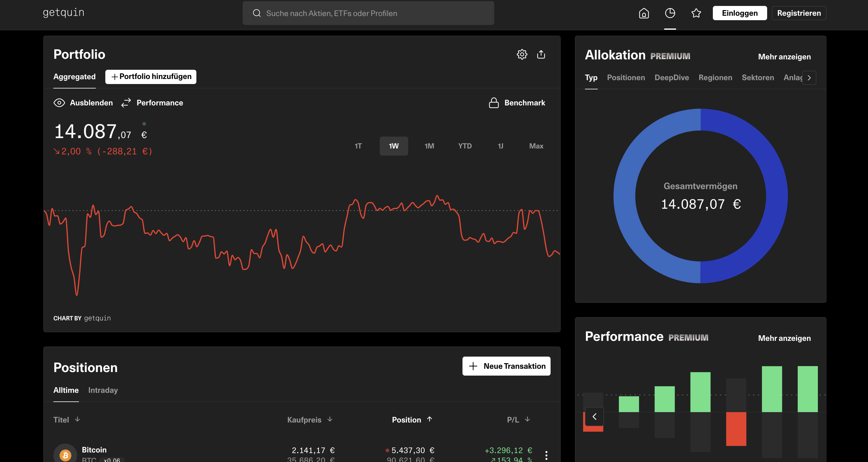Click the rightmost green performance bar
The image size is (868, 462).
click(807, 389)
